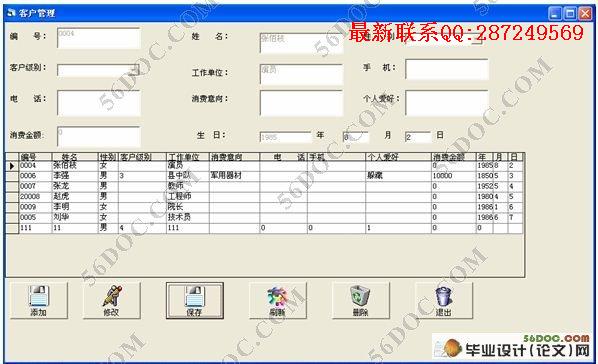Click the 退出 (Exit) trash can button

444,300
